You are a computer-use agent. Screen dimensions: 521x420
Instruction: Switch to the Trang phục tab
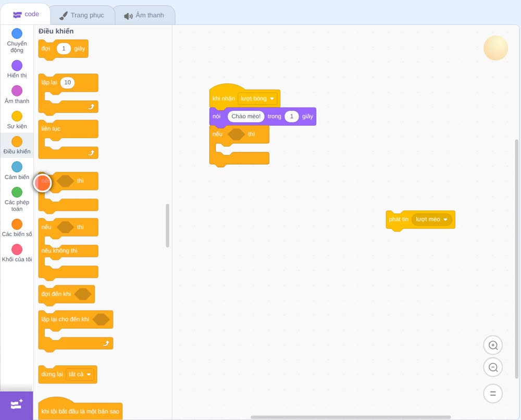(82, 15)
